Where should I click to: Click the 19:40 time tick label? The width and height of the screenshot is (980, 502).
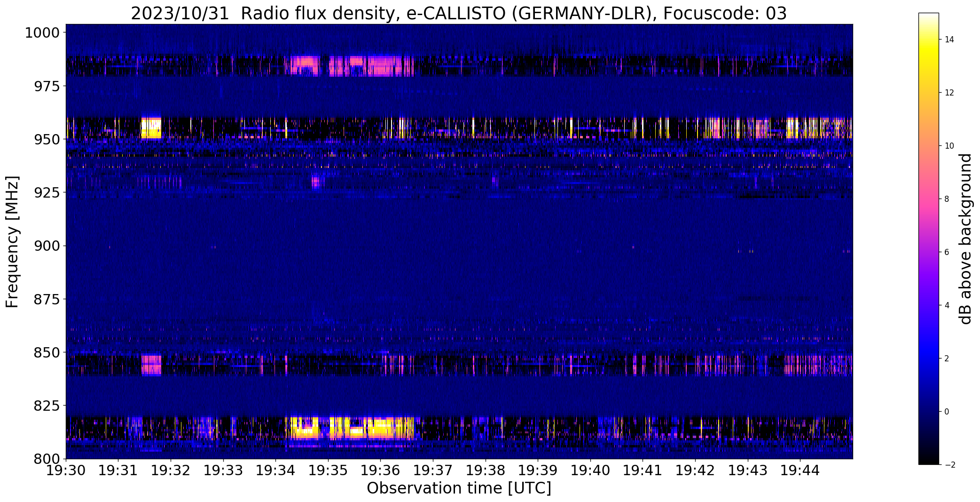590,470
